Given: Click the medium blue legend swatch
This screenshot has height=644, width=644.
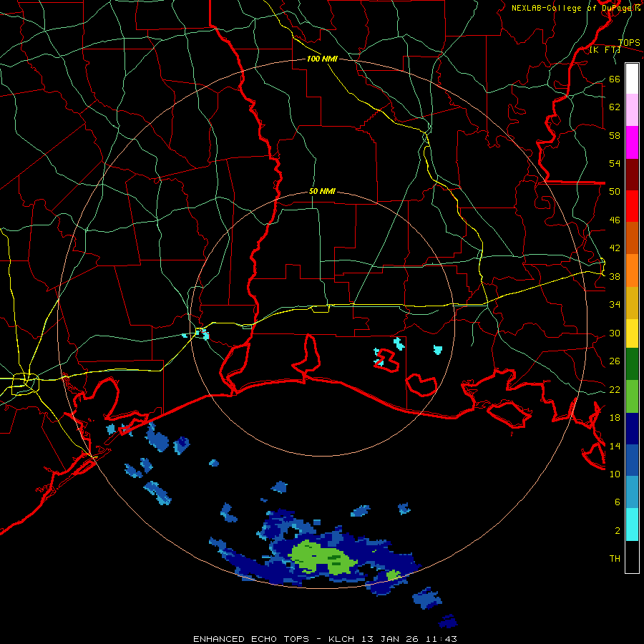Looking at the screenshot, I should point(632,460).
